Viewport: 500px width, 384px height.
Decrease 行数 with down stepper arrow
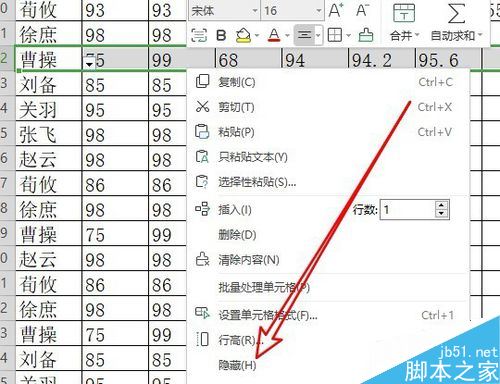point(442,214)
